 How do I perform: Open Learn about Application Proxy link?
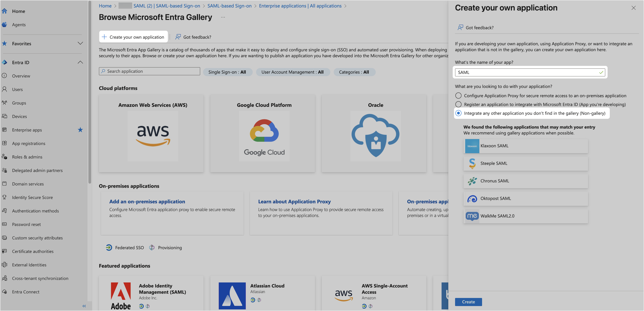pyautogui.click(x=294, y=201)
